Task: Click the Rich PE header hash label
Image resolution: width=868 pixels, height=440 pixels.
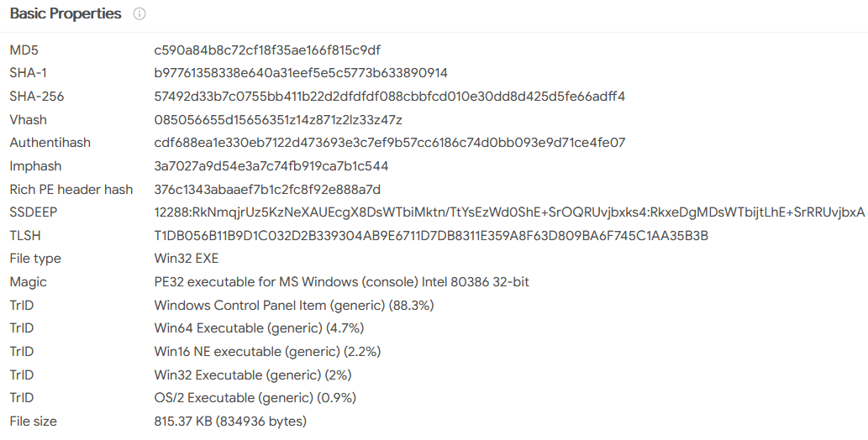Action: (x=71, y=189)
